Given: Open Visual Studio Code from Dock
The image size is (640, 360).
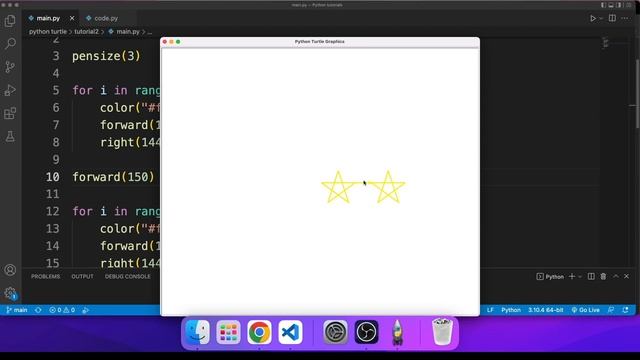Looking at the screenshot, I should 290,332.
